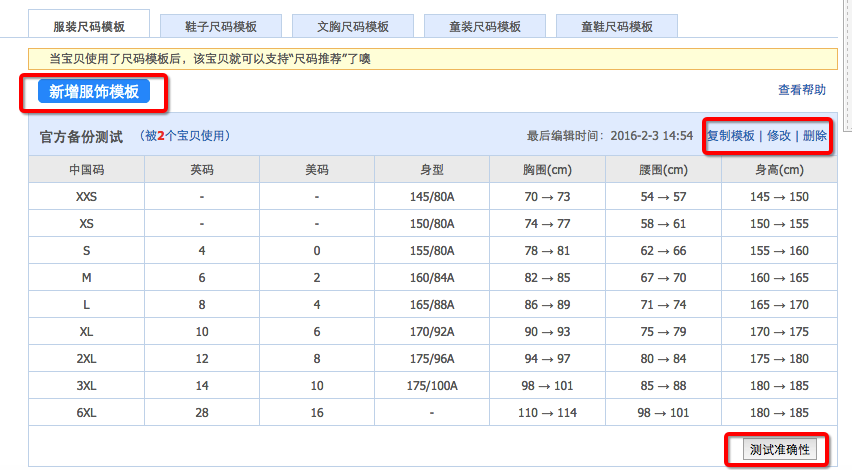The height and width of the screenshot is (470, 852).
Task: Click body type 170/92A cell
Action: [x=432, y=331]
